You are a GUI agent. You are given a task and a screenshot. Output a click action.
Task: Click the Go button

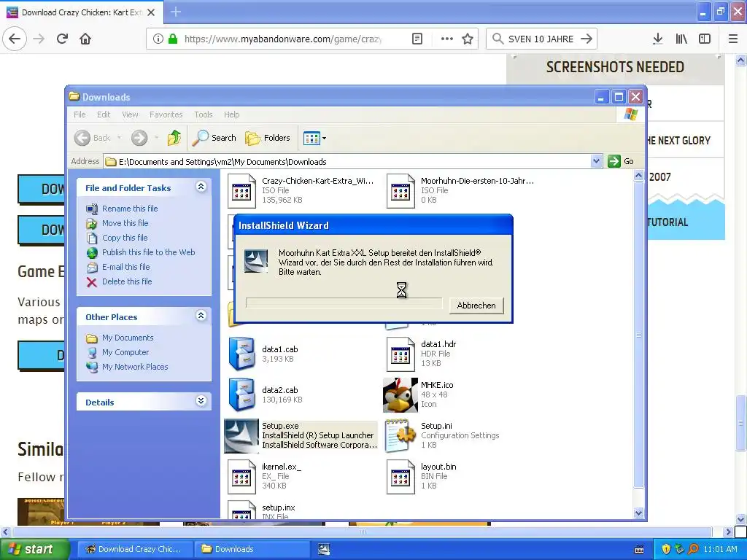pos(621,161)
